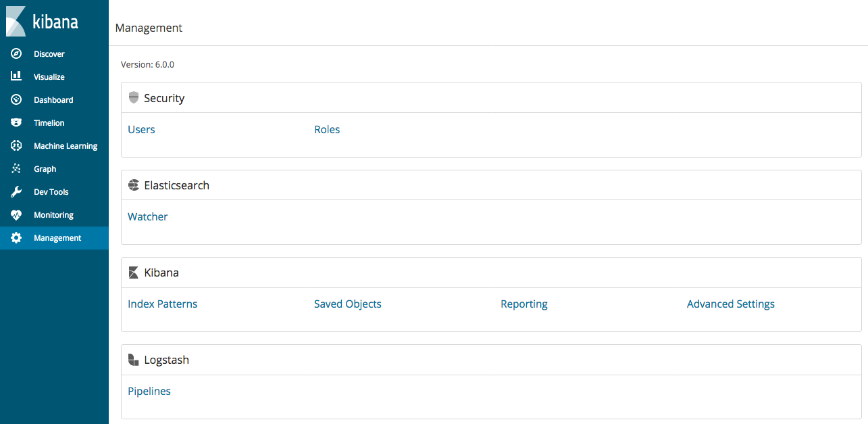Click the Elasticsearch logo icon
This screenshot has width=868, height=424.
(133, 185)
